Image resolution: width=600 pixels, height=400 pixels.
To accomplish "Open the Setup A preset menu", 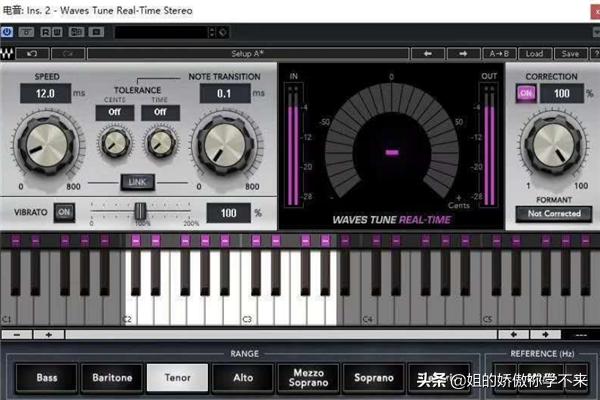I will pos(247,53).
